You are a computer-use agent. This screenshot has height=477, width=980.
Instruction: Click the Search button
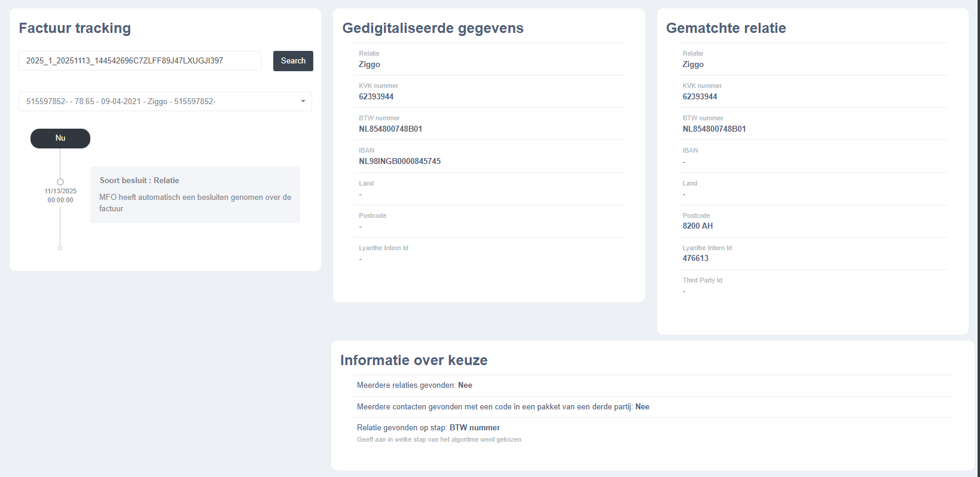(x=292, y=60)
